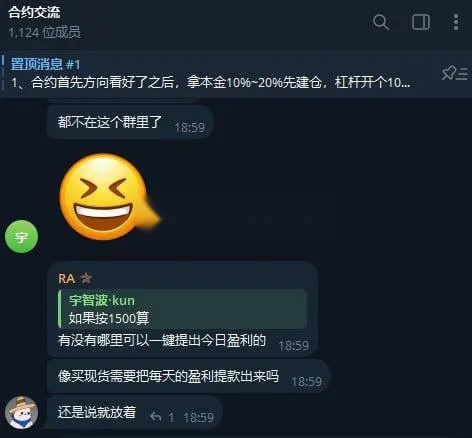Open sender name RA in message
The height and width of the screenshot is (438, 472).
pyautogui.click(x=67, y=278)
